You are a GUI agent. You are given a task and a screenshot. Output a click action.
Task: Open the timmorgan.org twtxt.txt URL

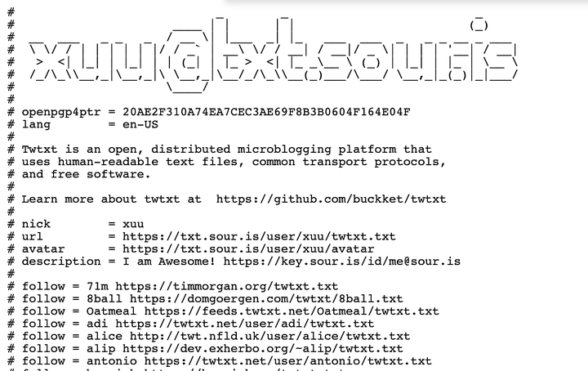pos(226,287)
